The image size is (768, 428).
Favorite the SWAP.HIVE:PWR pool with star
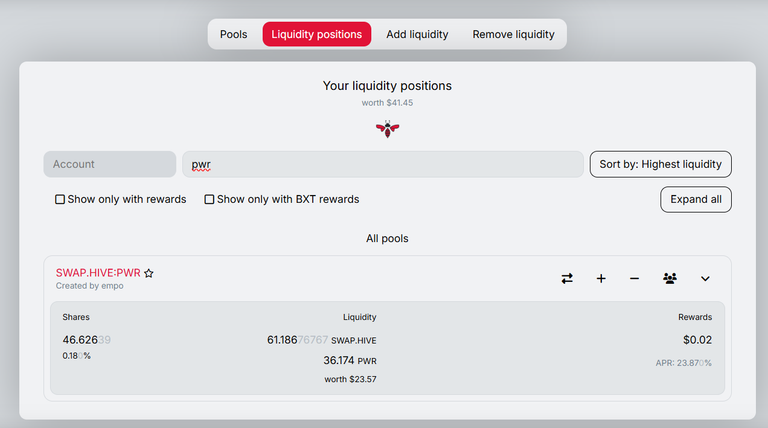(149, 273)
